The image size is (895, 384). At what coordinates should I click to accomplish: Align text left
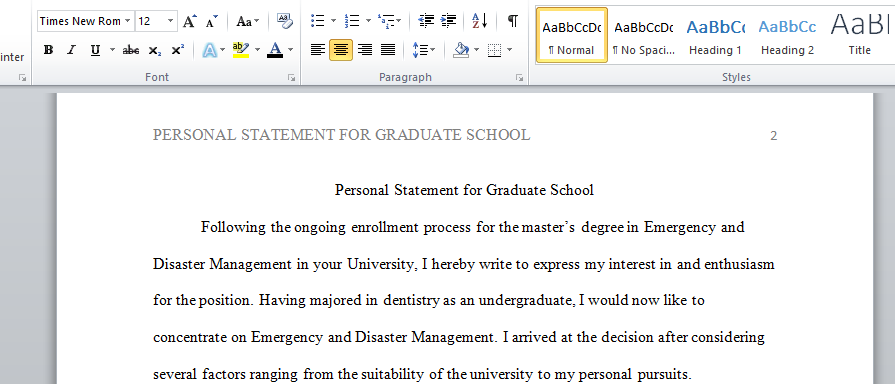pyautogui.click(x=317, y=50)
